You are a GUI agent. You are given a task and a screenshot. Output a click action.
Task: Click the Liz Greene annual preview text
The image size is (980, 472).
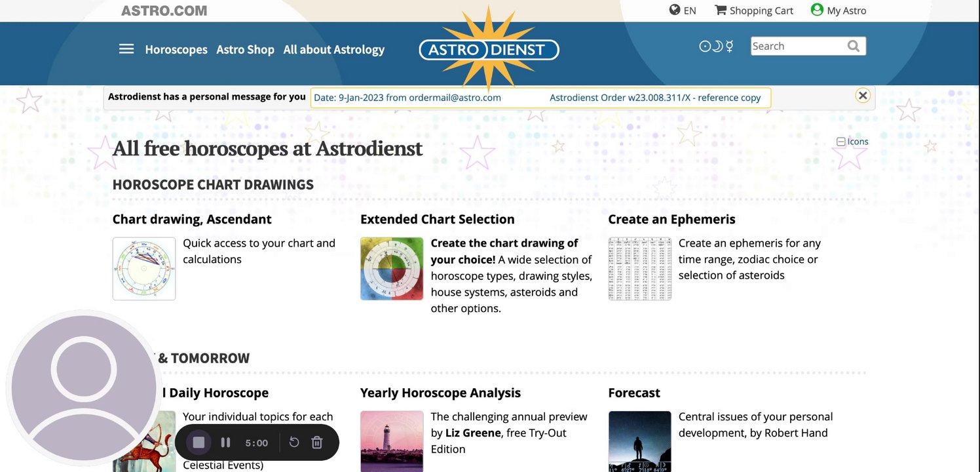point(509,433)
